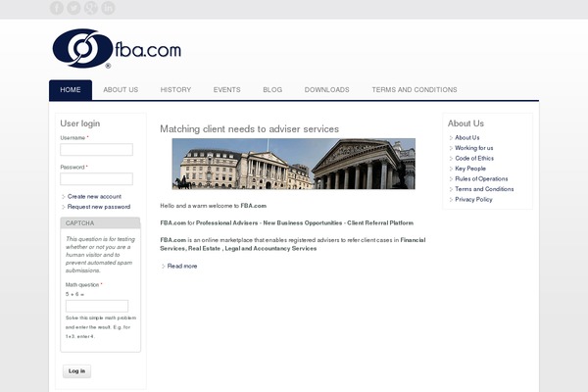Open the History menu item
This screenshot has height=392, width=588.
175,90
